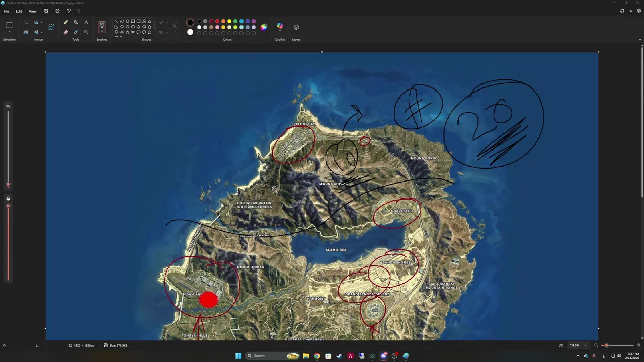
Task: Click the Save icon
Action: [46, 11]
